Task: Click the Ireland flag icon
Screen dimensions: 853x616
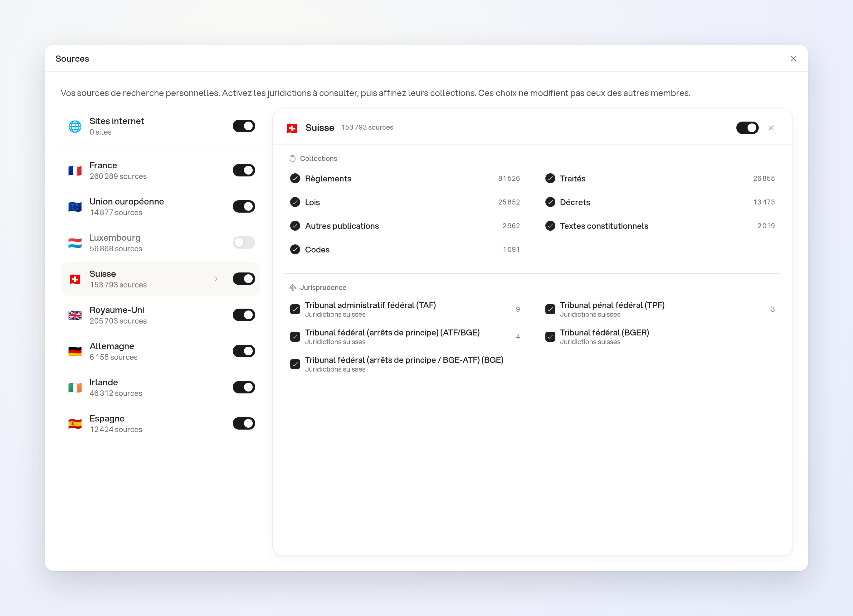Action: [x=75, y=387]
